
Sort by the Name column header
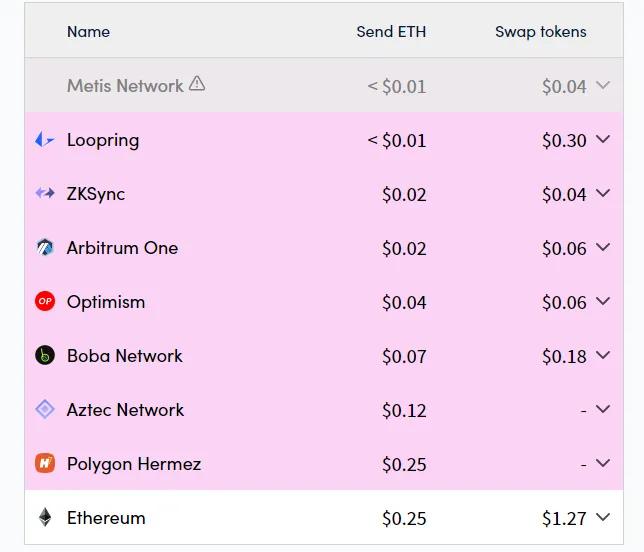pos(88,32)
